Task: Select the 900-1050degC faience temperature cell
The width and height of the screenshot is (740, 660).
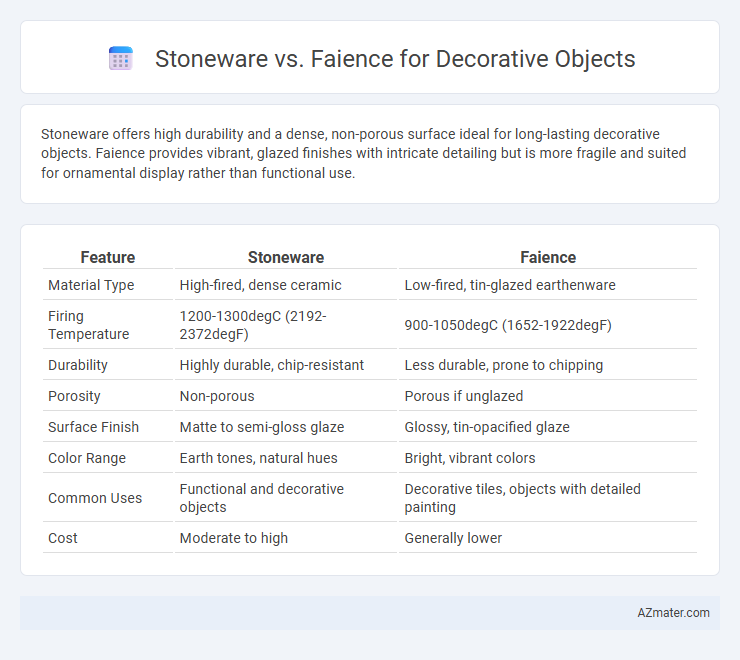Action: (x=508, y=325)
